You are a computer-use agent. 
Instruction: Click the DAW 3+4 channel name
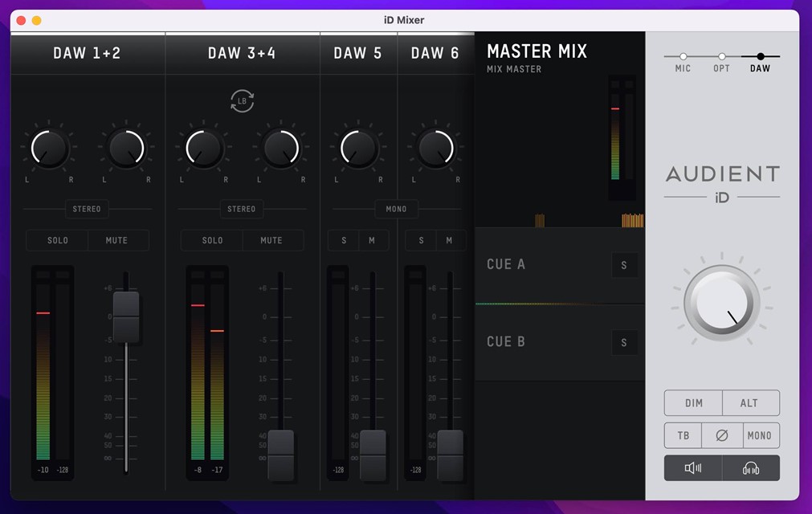242,53
